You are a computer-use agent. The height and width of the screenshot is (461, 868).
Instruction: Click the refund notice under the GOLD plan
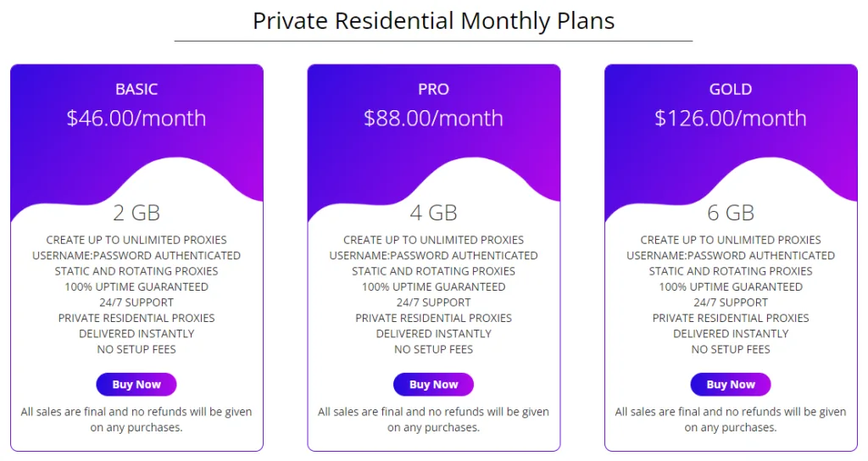click(731, 419)
